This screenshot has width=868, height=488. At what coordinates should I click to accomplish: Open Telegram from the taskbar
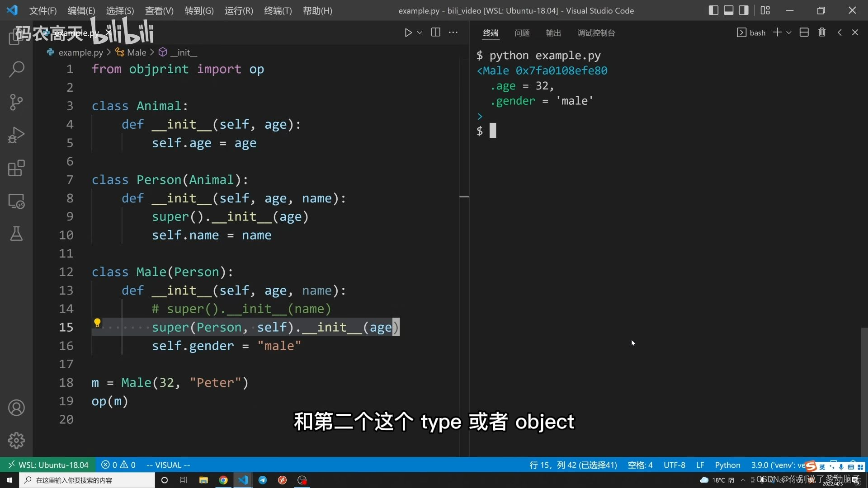[x=263, y=480]
